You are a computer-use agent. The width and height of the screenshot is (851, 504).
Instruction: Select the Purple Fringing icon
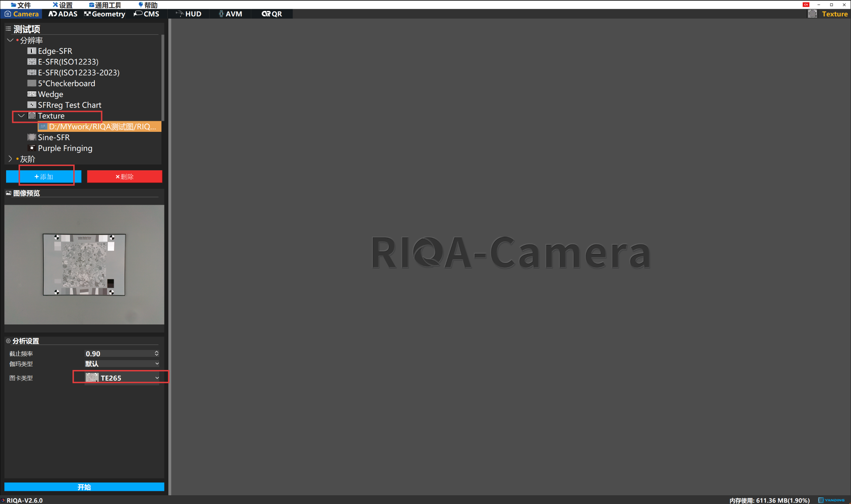32,148
